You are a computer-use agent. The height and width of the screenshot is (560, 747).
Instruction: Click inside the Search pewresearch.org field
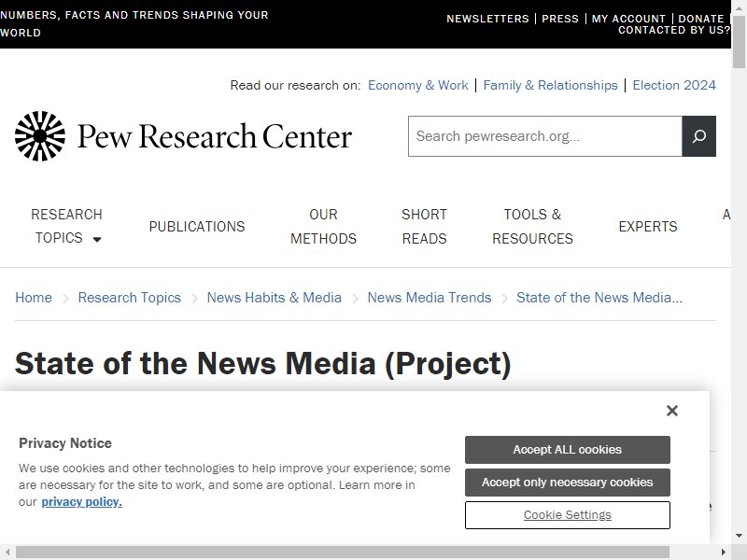coord(545,136)
